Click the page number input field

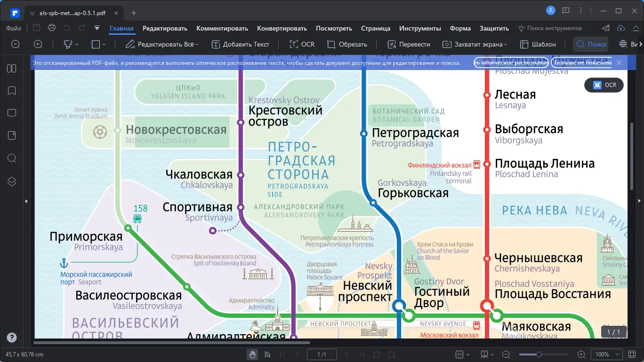(322, 354)
